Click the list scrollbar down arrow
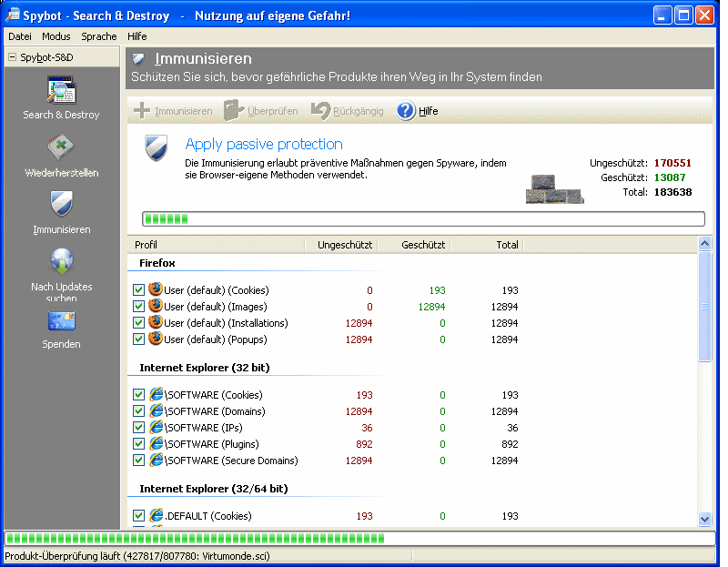Image resolution: width=728 pixels, height=567 pixels. point(704,519)
